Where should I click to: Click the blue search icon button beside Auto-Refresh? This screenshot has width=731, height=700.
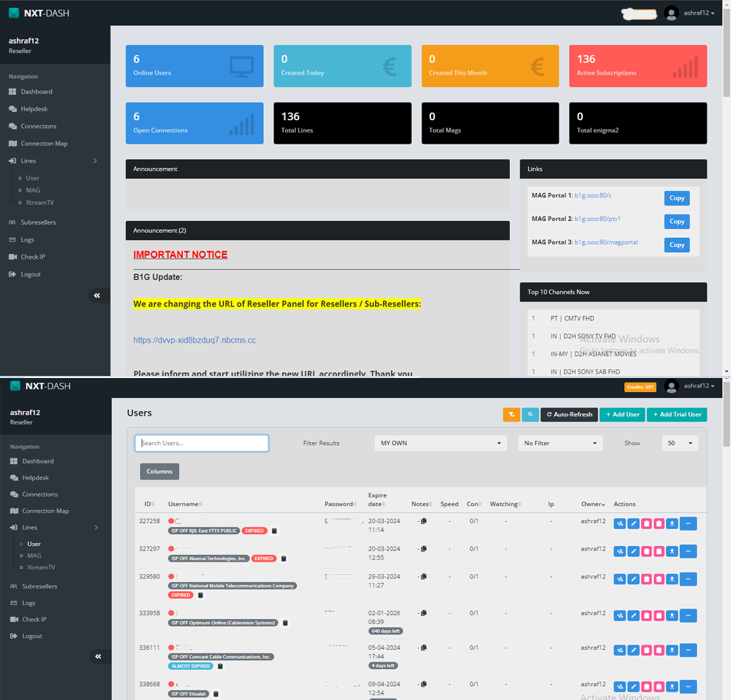click(530, 414)
